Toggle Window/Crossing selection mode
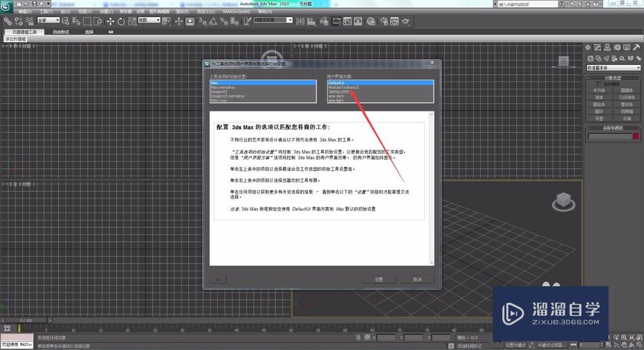 (x=98, y=21)
